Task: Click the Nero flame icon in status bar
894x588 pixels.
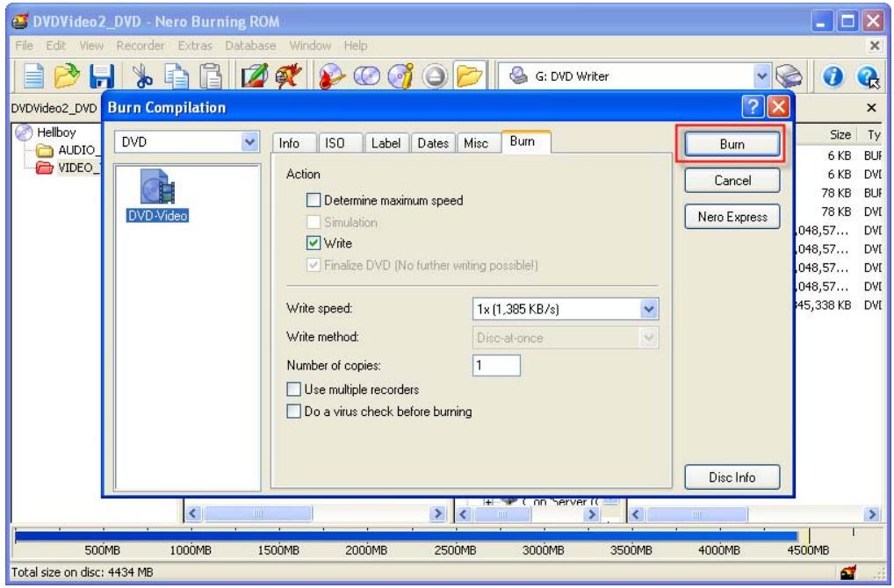Action: click(848, 572)
